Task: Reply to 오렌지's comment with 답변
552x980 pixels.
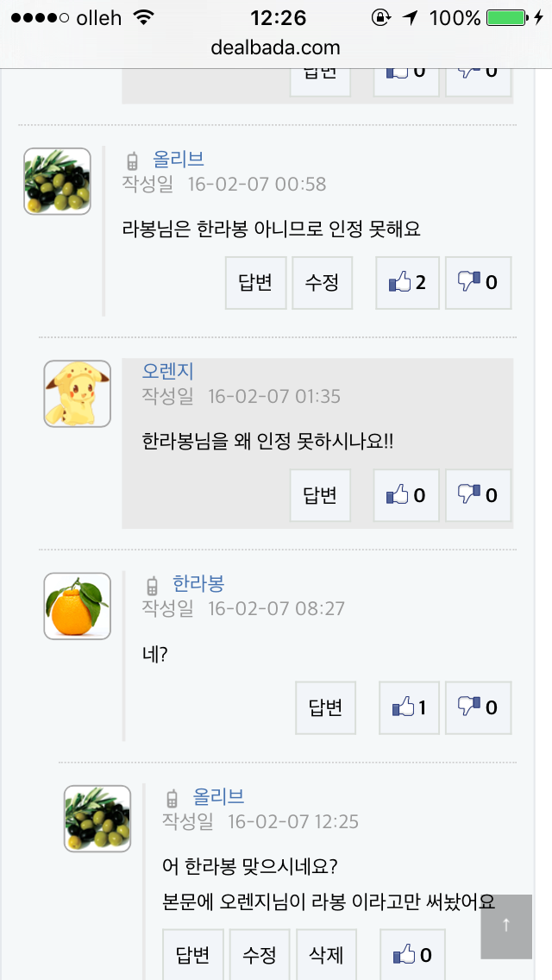Action: click(320, 495)
